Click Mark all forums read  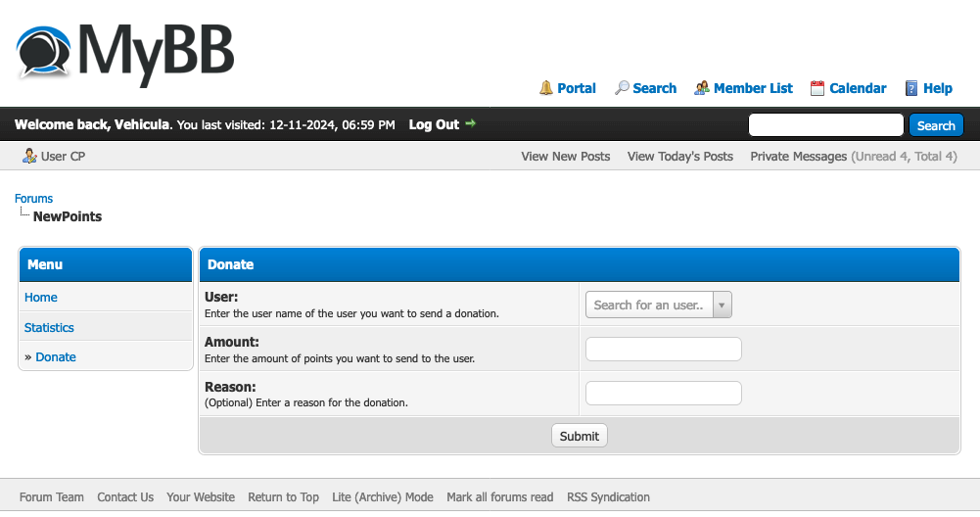(x=500, y=497)
